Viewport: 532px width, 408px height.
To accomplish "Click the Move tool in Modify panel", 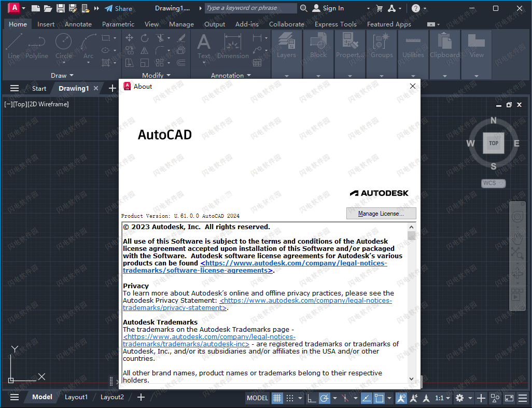I will [x=129, y=38].
